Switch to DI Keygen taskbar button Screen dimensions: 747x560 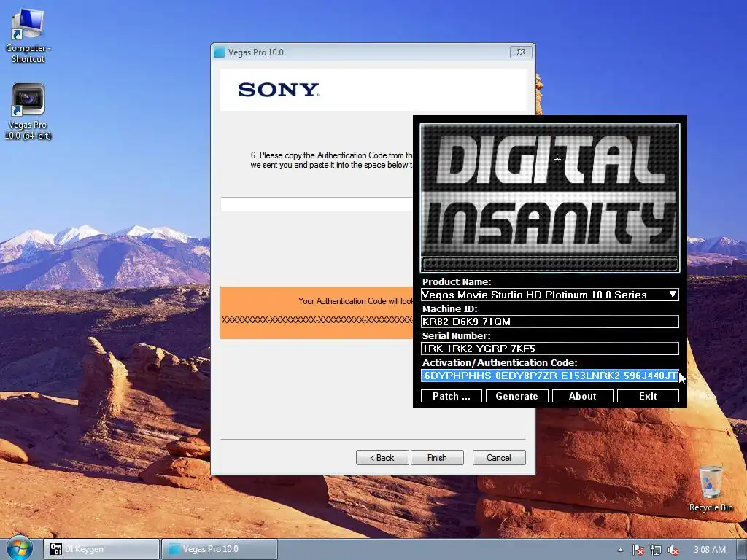tap(101, 549)
